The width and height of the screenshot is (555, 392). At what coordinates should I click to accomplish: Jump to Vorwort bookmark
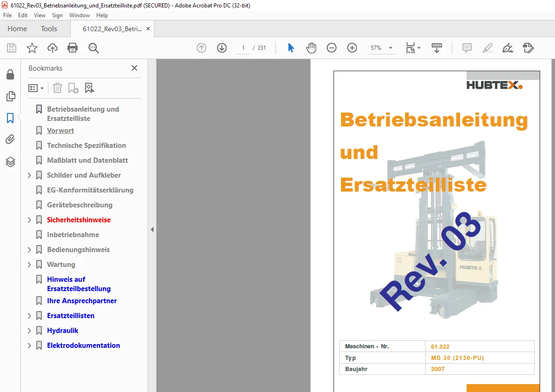pos(60,131)
